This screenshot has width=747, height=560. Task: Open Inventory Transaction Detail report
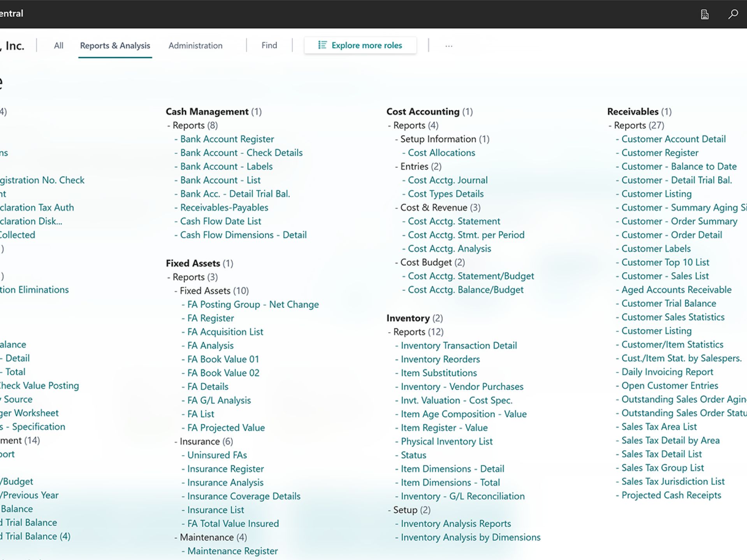click(x=459, y=346)
